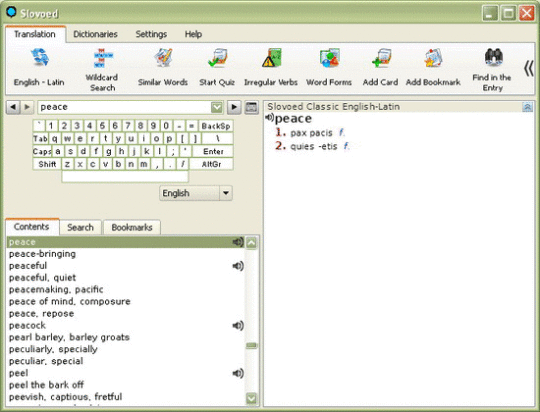Click the Slovoed app icon in title bar

(x=11, y=12)
